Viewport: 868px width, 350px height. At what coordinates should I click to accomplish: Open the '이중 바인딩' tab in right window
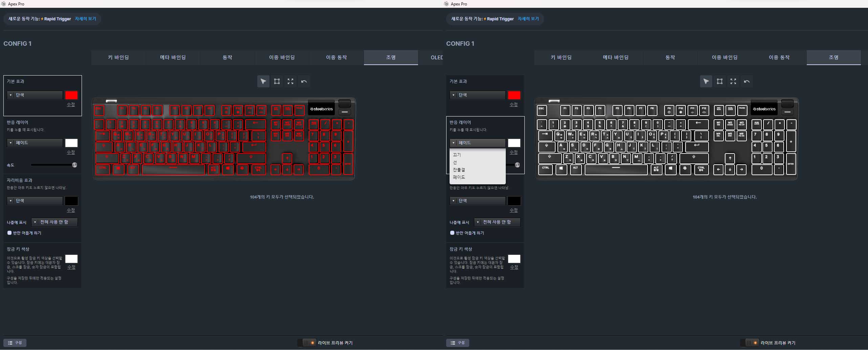point(724,58)
